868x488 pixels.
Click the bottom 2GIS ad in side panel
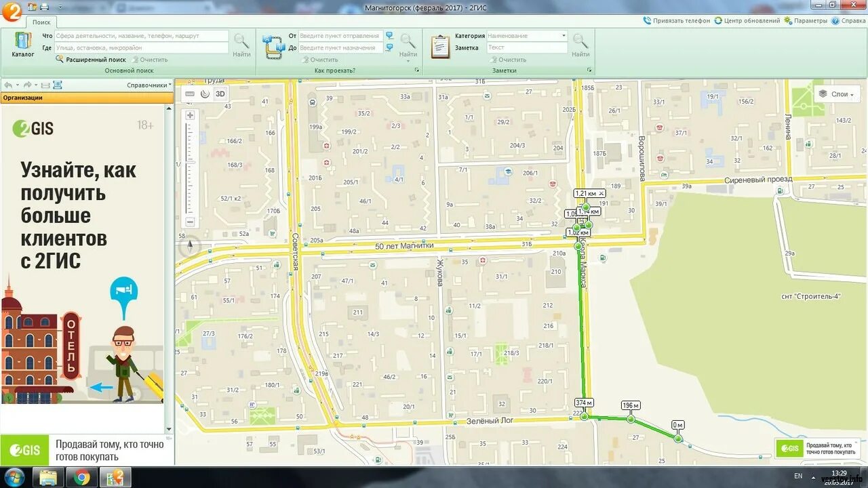[86, 449]
